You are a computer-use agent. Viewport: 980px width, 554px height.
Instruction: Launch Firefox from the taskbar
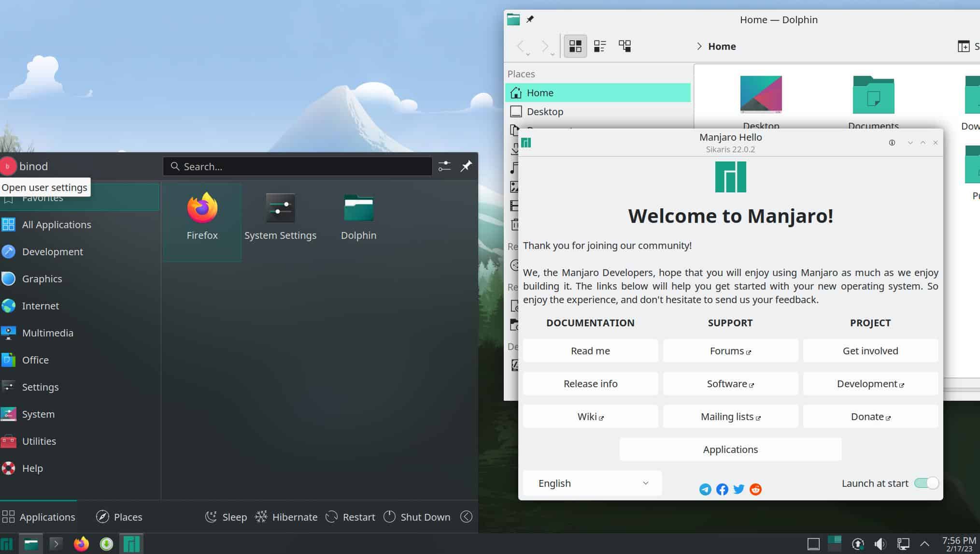click(82, 543)
